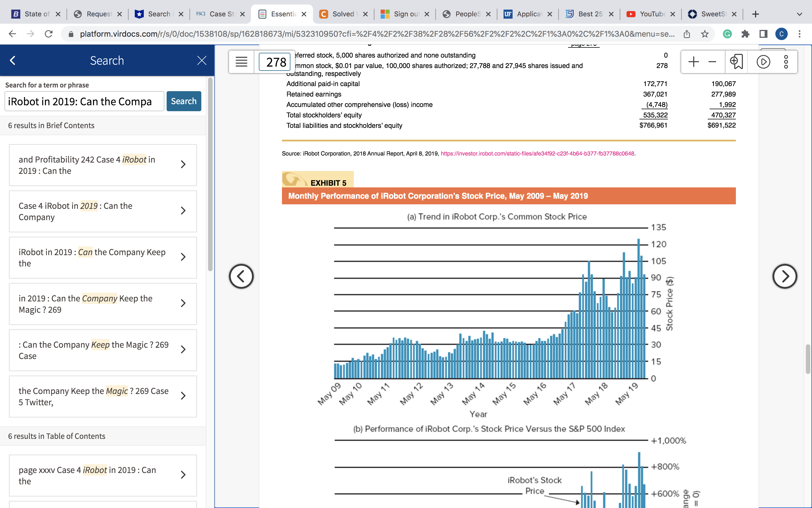Go to the next page
812x508 pixels.
(784, 276)
